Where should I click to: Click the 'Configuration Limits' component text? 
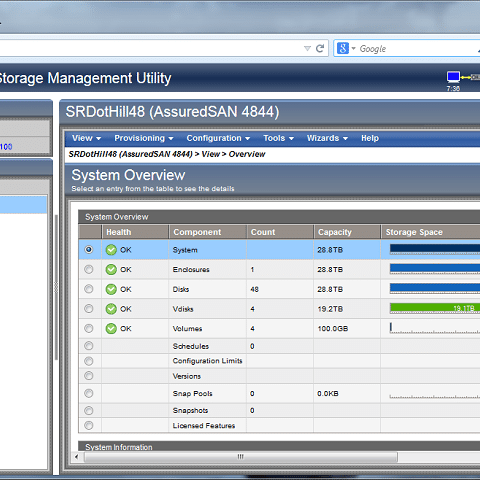tap(207, 361)
